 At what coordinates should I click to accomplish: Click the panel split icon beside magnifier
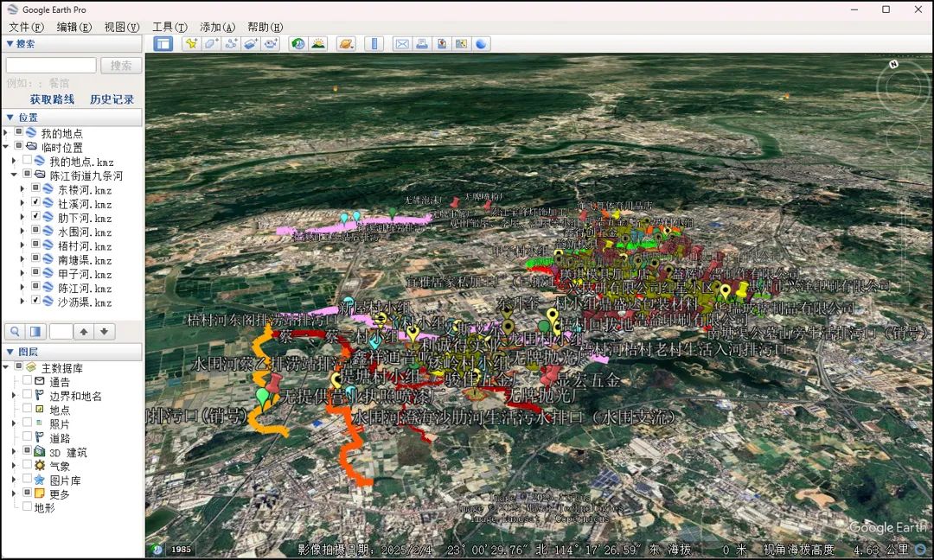(35, 332)
